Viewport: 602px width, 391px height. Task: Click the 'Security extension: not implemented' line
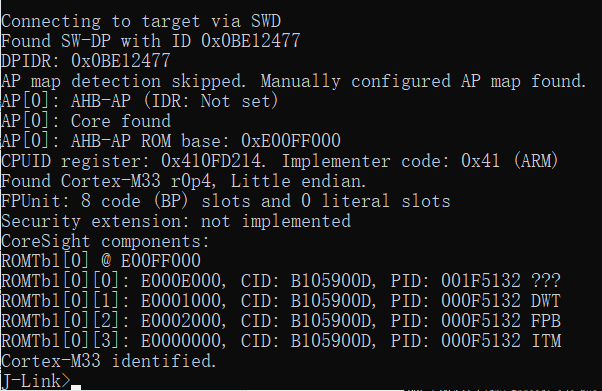point(176,221)
